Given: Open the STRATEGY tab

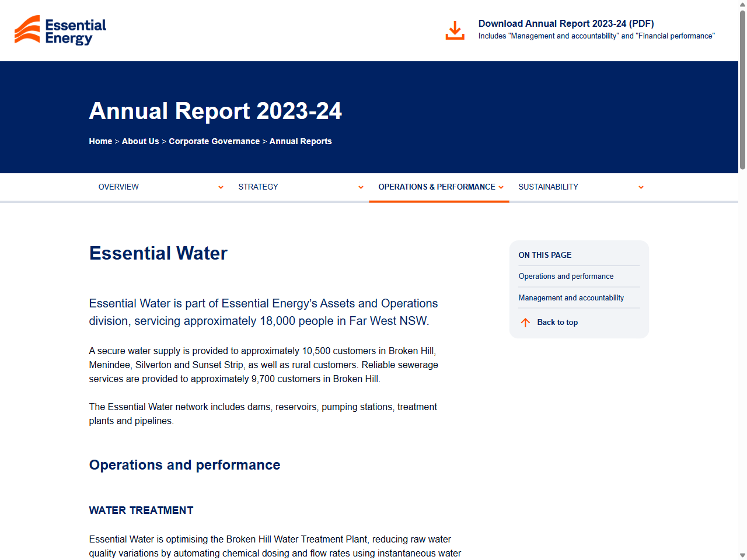Looking at the screenshot, I should pos(258,187).
